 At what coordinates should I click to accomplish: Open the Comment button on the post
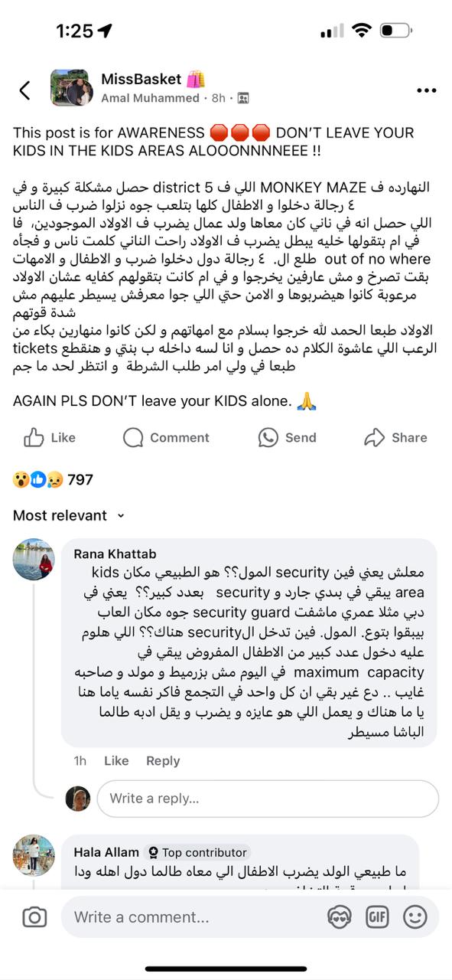pos(166,437)
